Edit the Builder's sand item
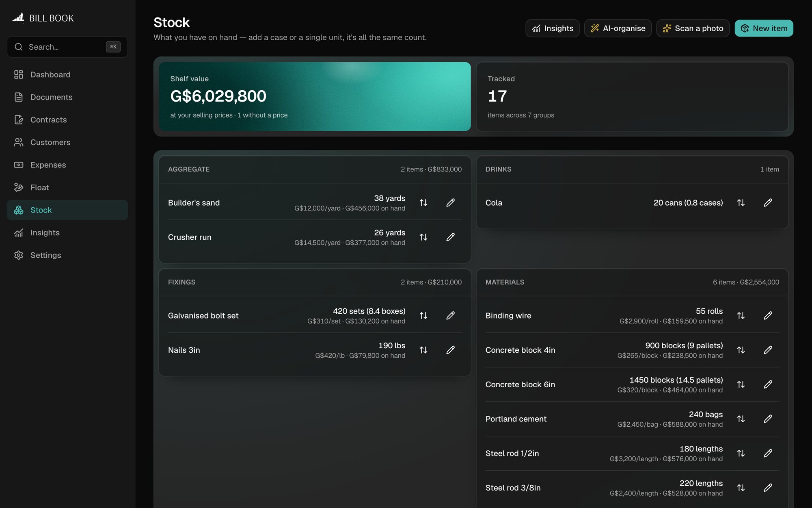This screenshot has width=812, height=508. tap(451, 203)
